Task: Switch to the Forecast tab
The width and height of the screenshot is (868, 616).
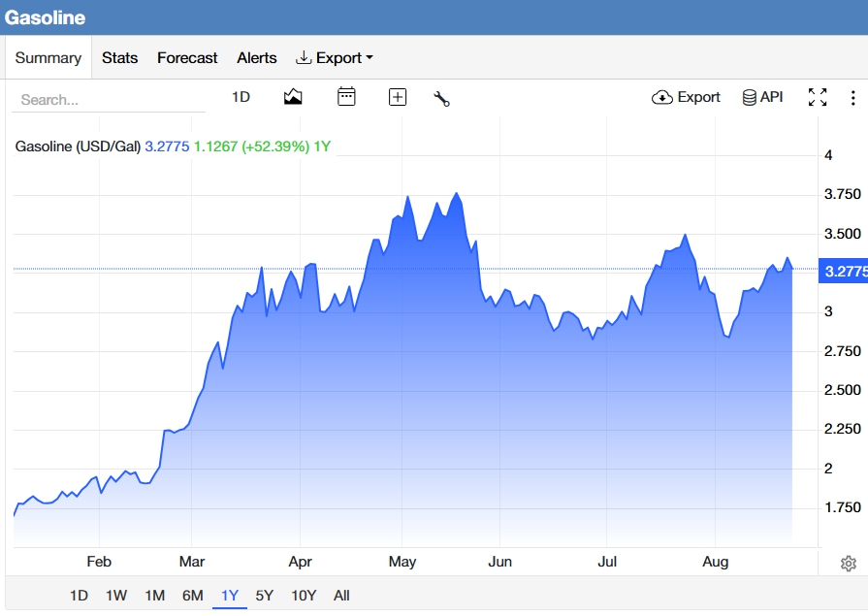Action: pos(187,57)
